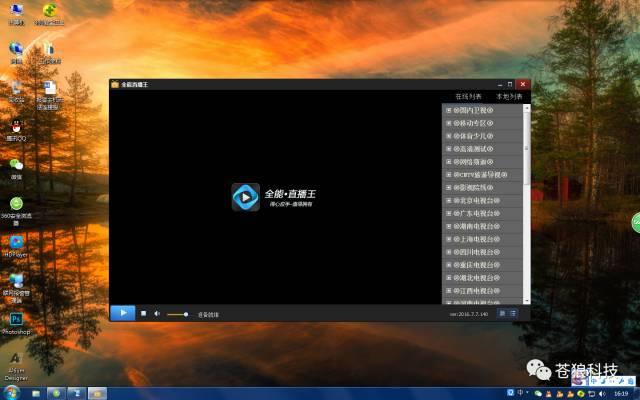Activate the player's taskbar button

coord(97,393)
